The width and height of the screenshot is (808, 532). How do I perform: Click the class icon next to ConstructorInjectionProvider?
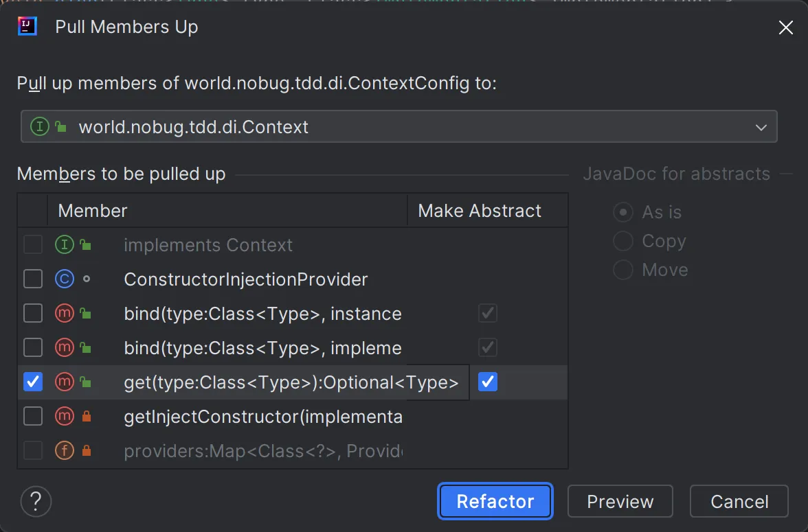(64, 279)
